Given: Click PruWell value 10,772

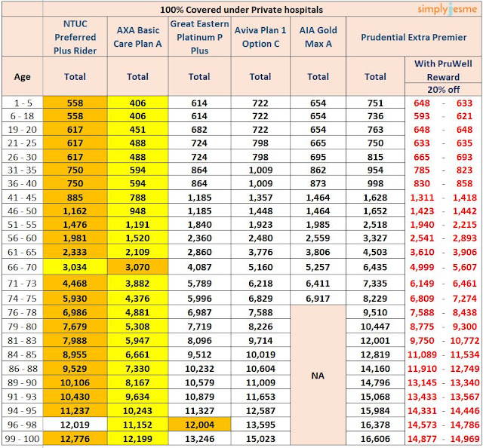Looking at the screenshot, I should (x=465, y=341).
